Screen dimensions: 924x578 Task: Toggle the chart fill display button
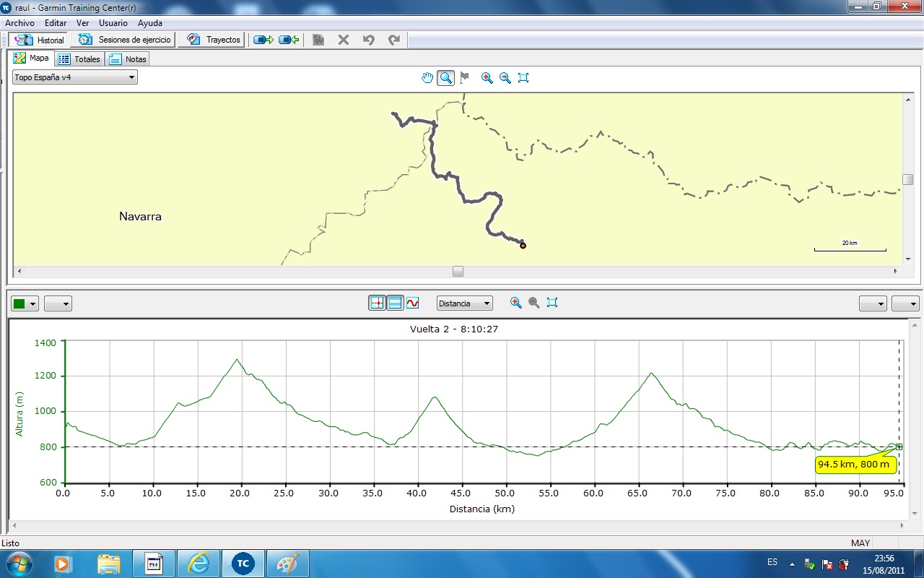click(395, 303)
